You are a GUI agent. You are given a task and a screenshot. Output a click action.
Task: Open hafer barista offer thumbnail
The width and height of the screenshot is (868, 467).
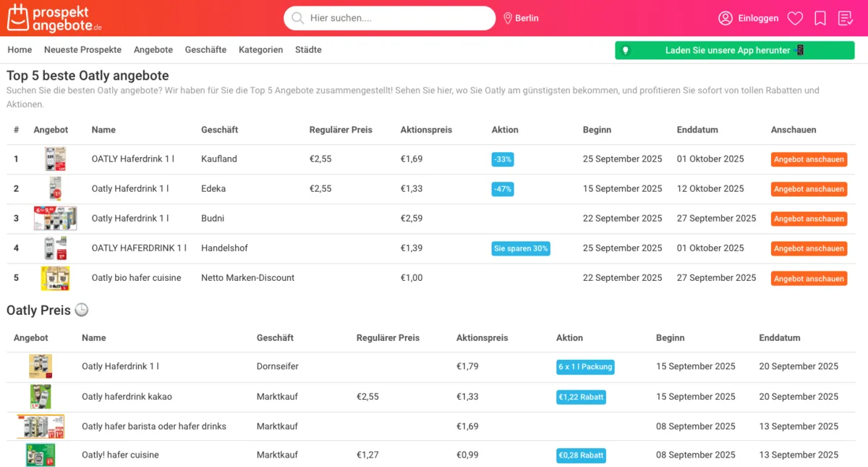click(41, 426)
